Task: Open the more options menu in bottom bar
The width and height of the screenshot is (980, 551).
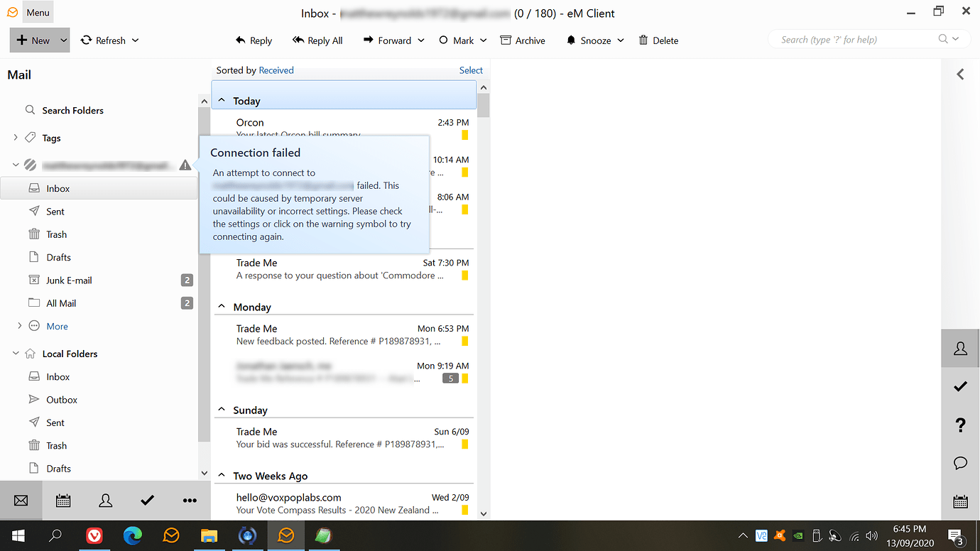Action: pos(190,501)
